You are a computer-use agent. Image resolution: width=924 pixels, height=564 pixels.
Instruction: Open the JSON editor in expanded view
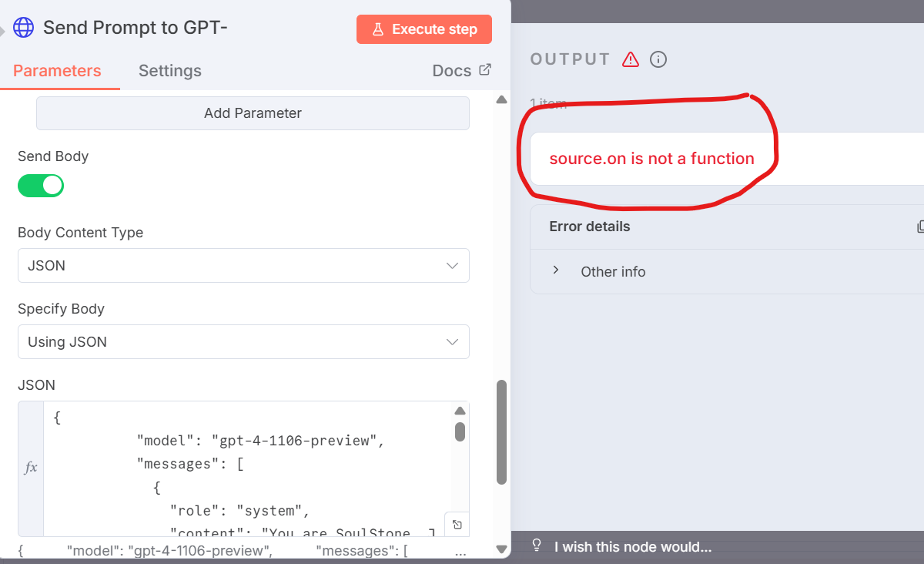click(457, 525)
